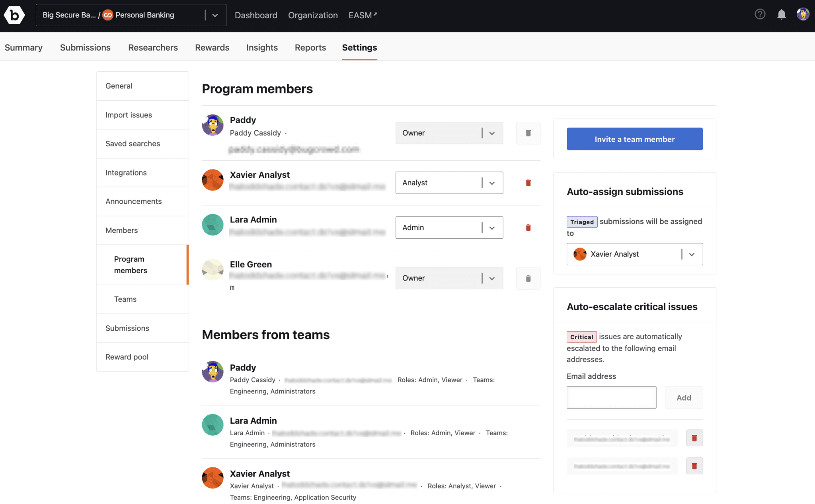Image resolution: width=815 pixels, height=504 pixels.
Task: Click Invite a team member
Action: (634, 139)
